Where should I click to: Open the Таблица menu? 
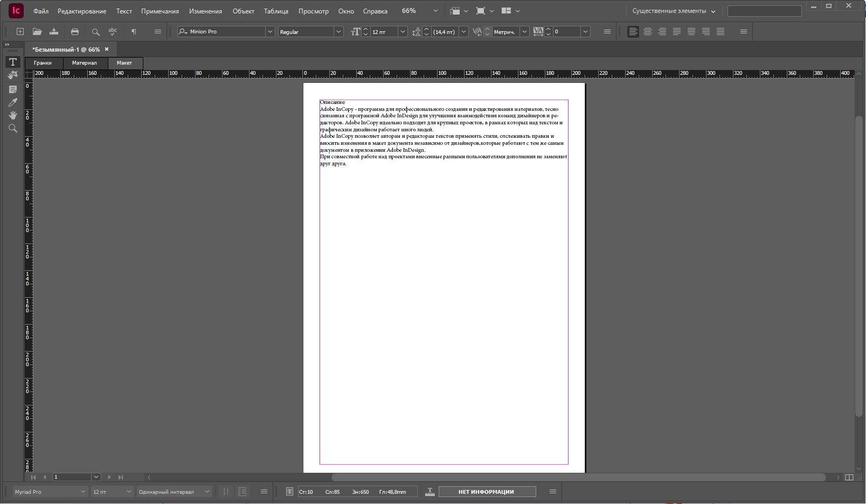coord(276,11)
